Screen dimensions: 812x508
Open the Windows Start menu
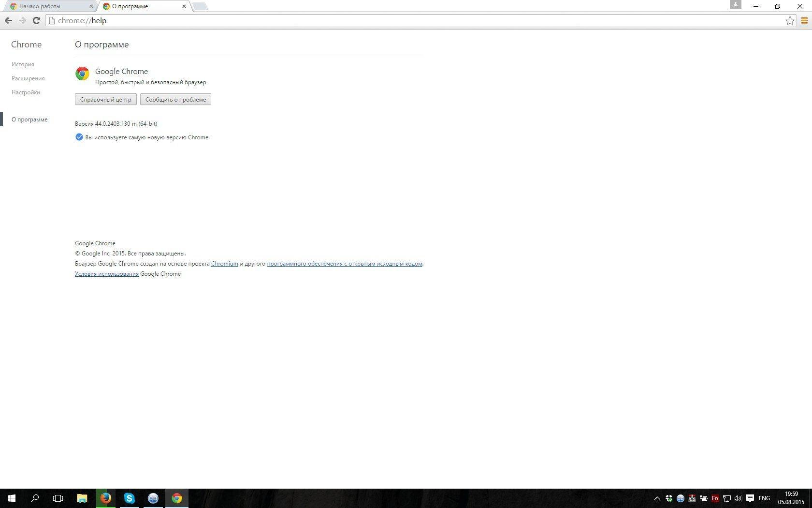coord(12,498)
